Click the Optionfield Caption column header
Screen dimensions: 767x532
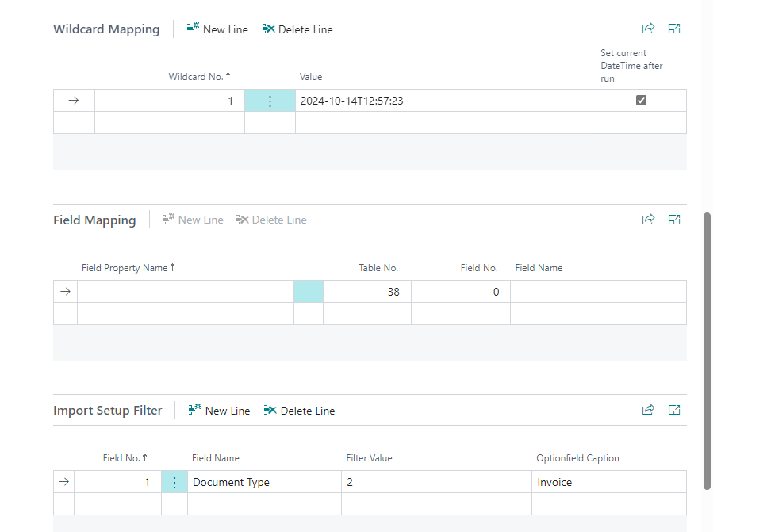(577, 458)
